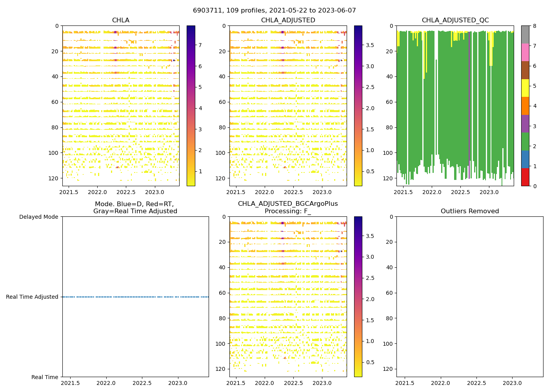The height and width of the screenshot is (392, 549).
Task: Click the green segment of QC colorbar
Action: pyautogui.click(x=525, y=141)
